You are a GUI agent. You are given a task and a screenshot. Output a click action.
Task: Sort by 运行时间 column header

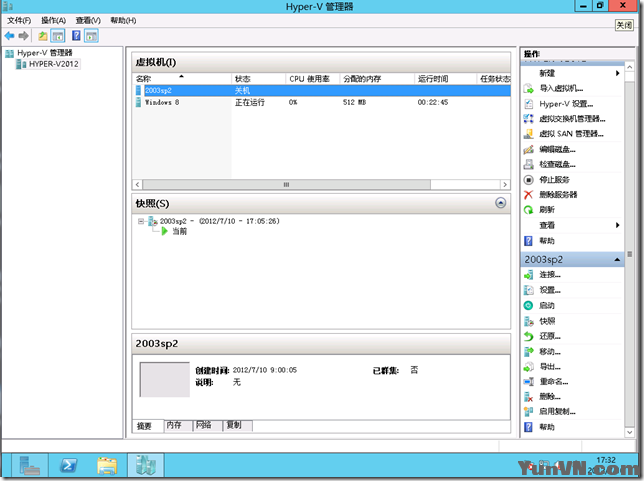click(x=446, y=78)
